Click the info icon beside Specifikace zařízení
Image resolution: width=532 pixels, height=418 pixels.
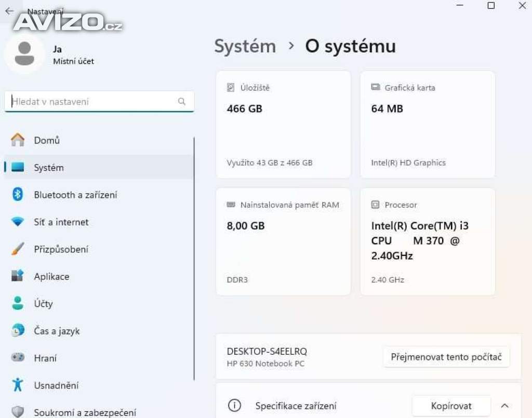234,406
